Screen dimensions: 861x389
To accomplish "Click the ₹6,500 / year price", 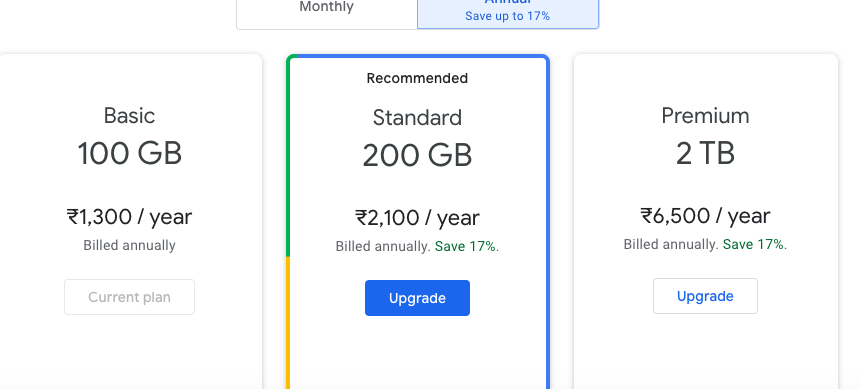I will pyautogui.click(x=705, y=216).
